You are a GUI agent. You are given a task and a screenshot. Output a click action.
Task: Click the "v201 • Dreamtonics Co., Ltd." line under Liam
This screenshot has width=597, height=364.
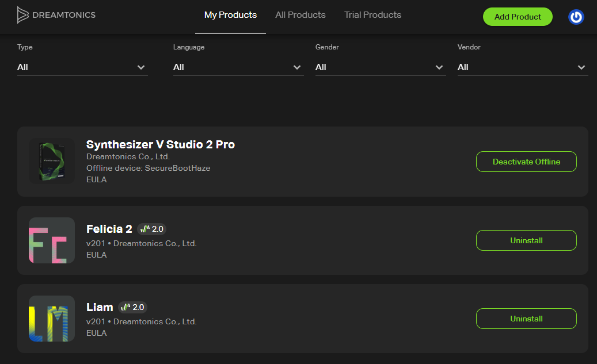coord(141,322)
